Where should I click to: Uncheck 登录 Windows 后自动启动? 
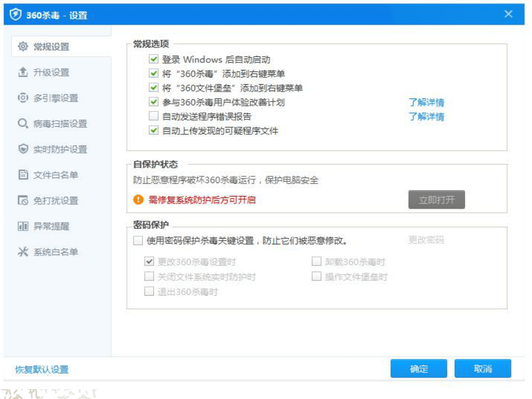pyautogui.click(x=153, y=59)
